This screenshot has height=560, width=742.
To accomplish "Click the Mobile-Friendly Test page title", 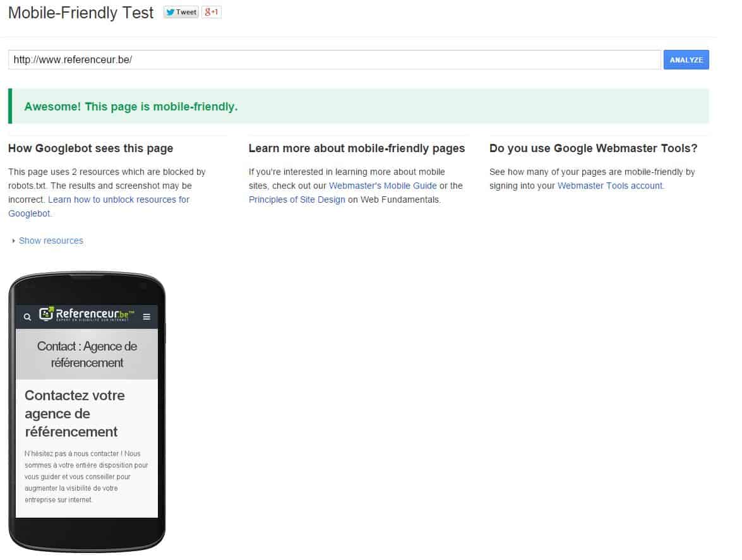I will [80, 13].
